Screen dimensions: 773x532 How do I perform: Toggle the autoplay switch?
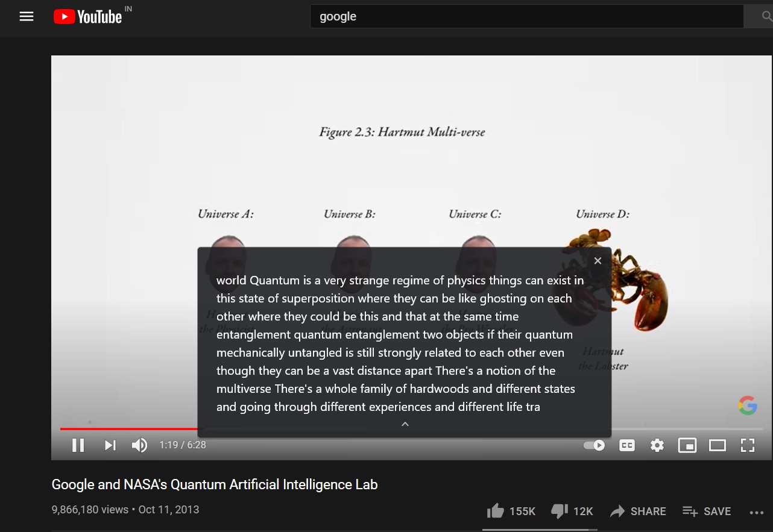(x=594, y=445)
